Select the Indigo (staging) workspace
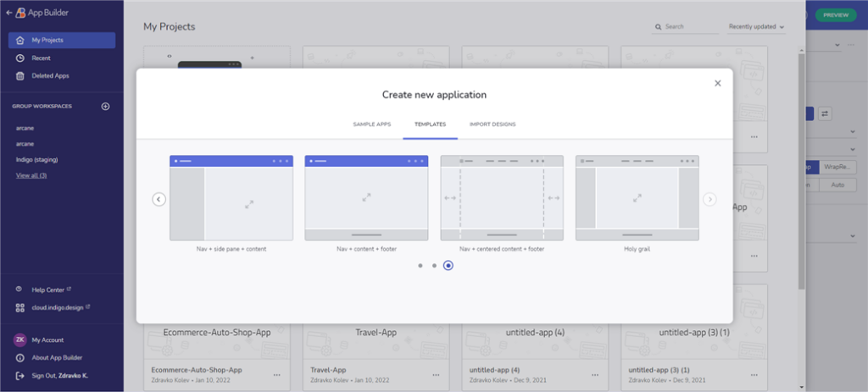This screenshot has height=392, width=868. (x=37, y=160)
